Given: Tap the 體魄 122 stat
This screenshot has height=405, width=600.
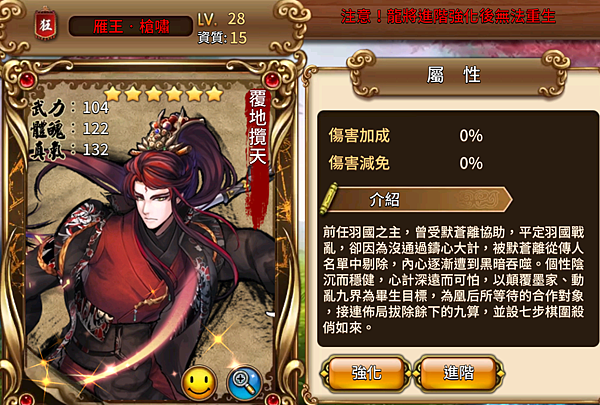Looking at the screenshot, I should [x=70, y=129].
